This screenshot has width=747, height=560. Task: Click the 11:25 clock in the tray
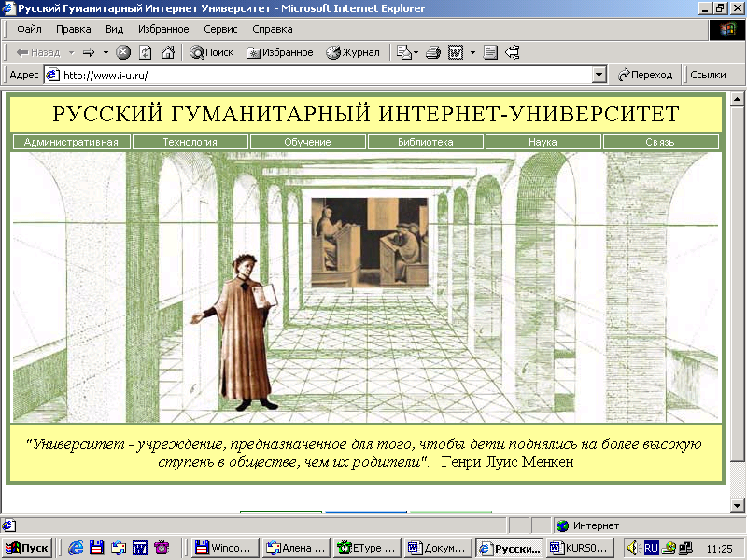pos(719,549)
